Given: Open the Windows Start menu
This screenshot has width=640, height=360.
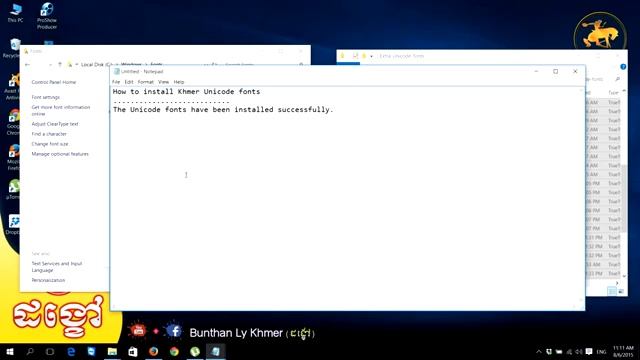Looking at the screenshot, I should pos(10,351).
